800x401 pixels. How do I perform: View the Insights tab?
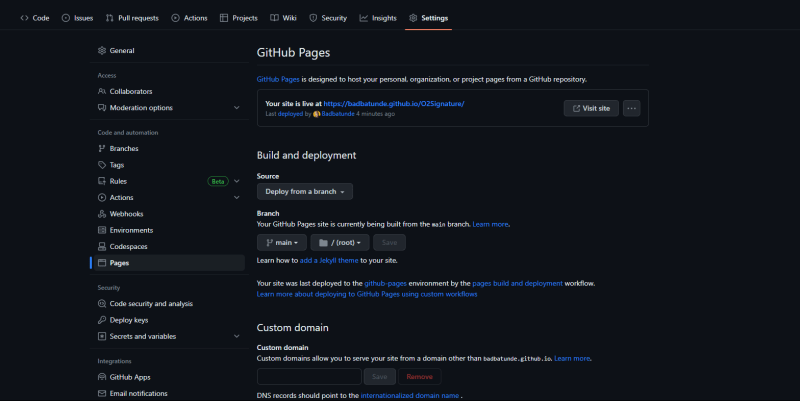coord(378,18)
